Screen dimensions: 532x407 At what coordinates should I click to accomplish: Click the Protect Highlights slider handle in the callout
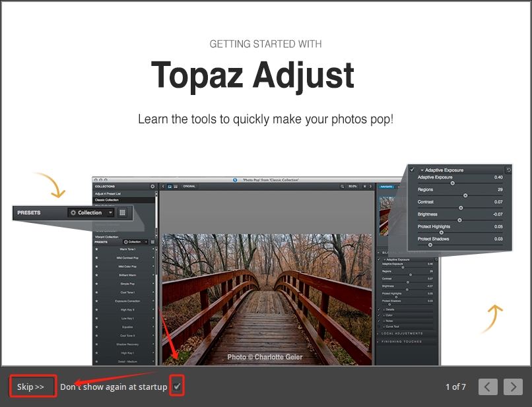(441, 233)
